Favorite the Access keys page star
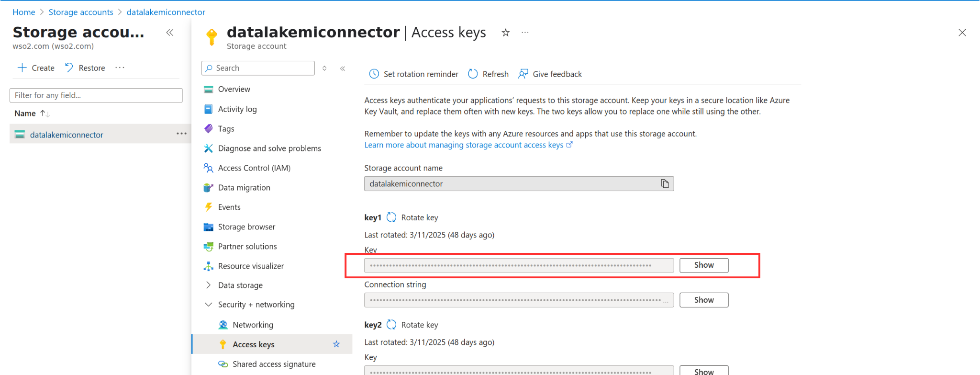Viewport: 980px width, 375px height. (505, 33)
